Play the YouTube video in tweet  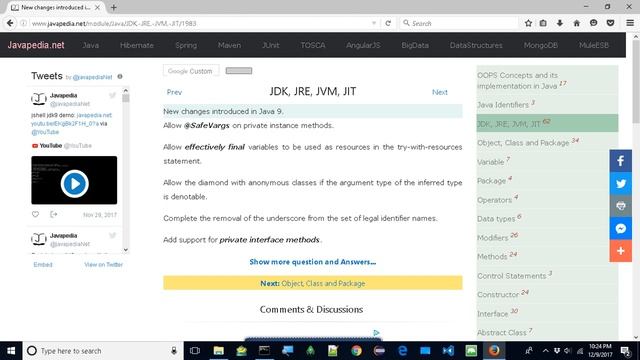(x=74, y=184)
